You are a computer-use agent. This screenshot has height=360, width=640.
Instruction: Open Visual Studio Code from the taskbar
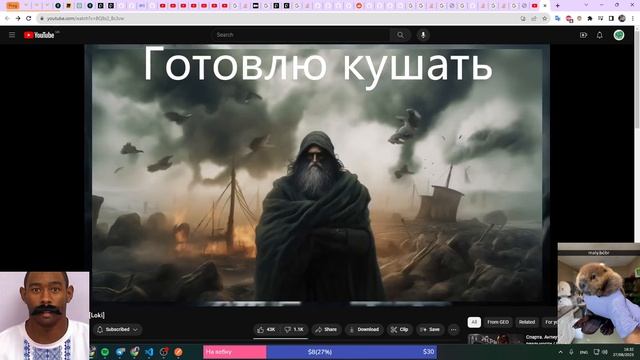pyautogui.click(x=149, y=352)
